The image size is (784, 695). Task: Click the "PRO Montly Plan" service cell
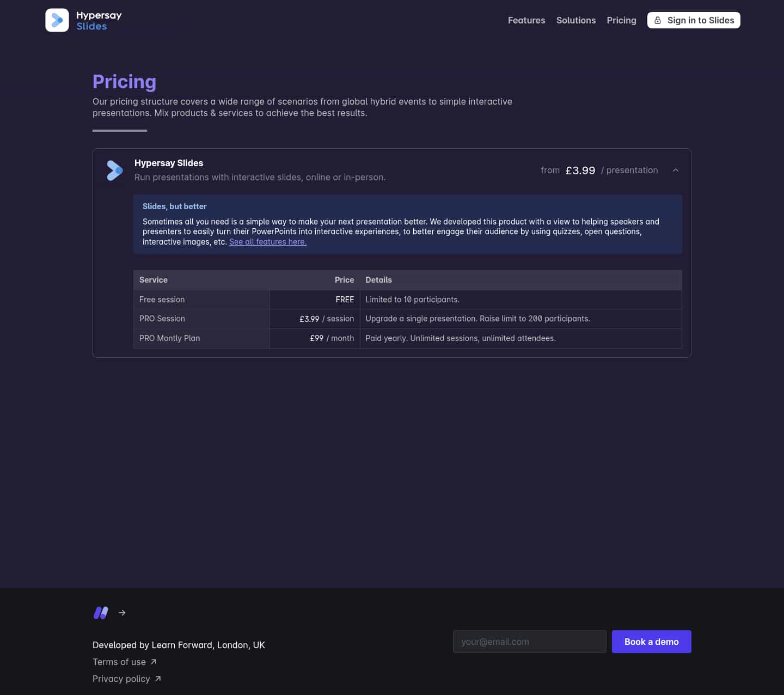coord(201,338)
